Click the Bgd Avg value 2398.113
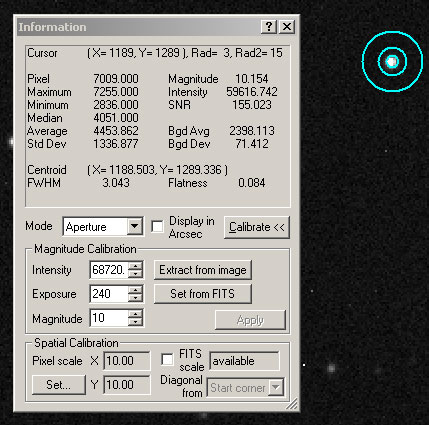The image size is (429, 425). 252,131
